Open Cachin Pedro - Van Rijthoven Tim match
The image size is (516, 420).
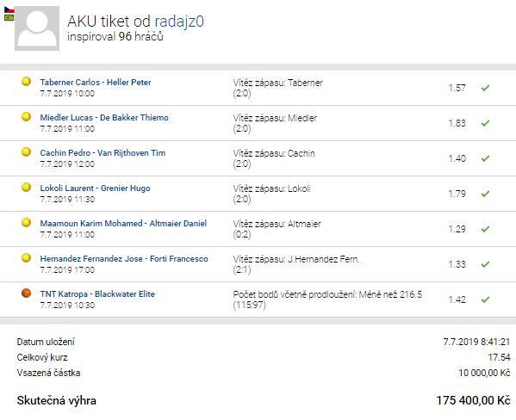[x=103, y=153]
